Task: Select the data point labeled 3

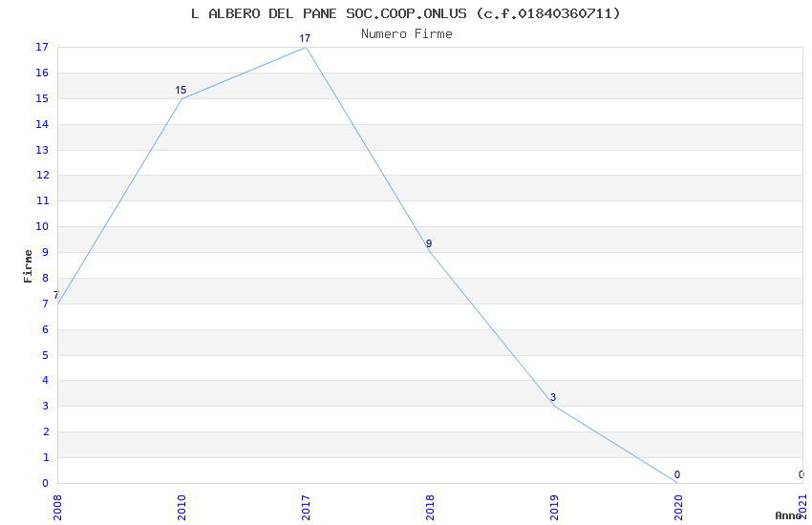Action: coord(554,406)
